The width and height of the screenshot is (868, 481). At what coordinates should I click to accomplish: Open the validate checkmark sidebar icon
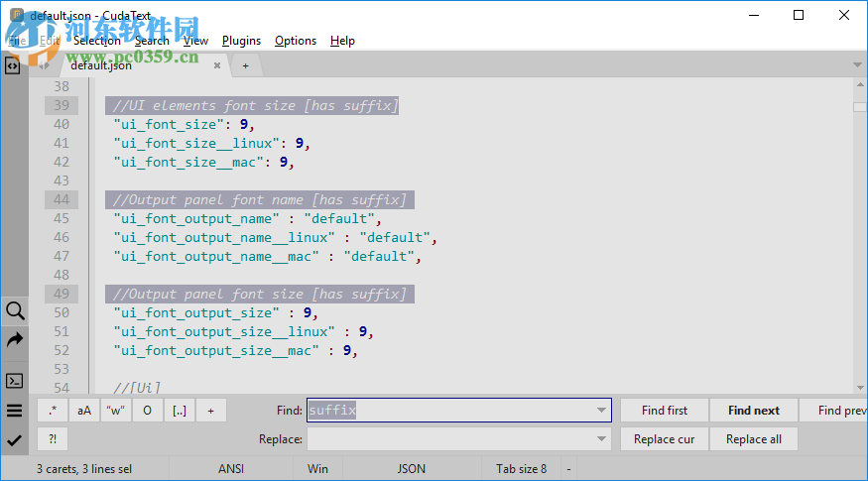tap(15, 440)
